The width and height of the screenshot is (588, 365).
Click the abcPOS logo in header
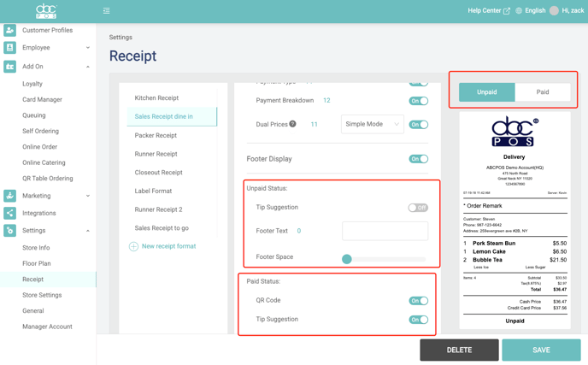coord(46,11)
